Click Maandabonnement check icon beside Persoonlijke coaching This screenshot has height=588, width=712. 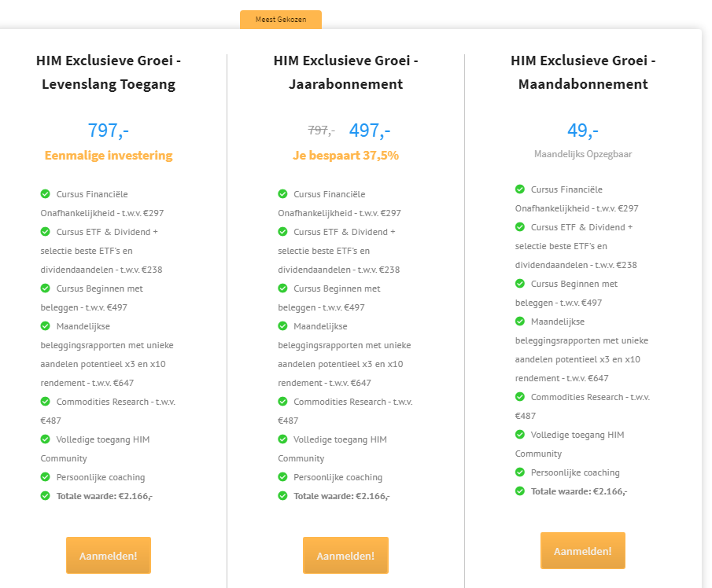[520, 472]
